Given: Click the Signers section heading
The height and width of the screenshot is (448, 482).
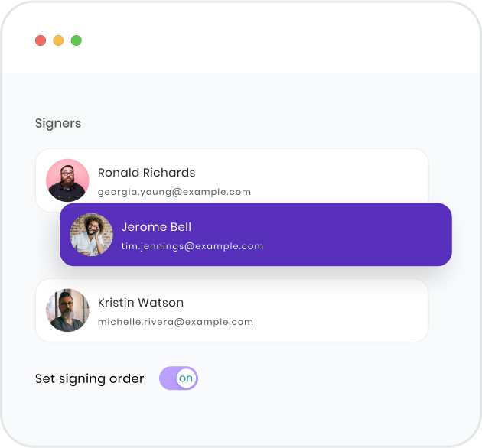Looking at the screenshot, I should click(x=58, y=124).
